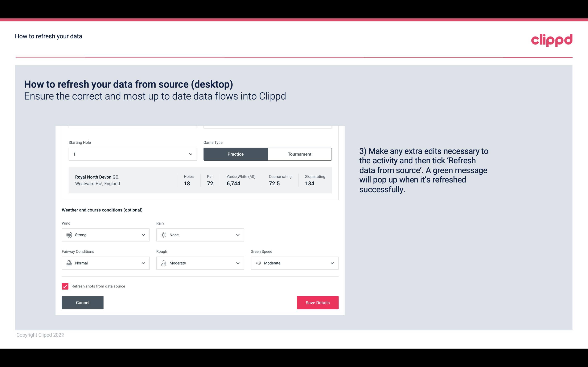Click the Clippd logo icon
The image size is (588, 367).
(x=552, y=40)
